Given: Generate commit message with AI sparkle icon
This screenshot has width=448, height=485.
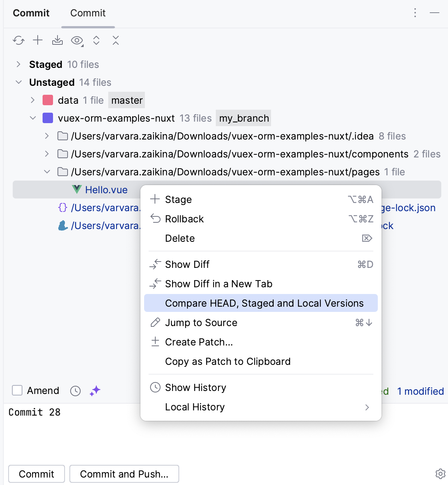Looking at the screenshot, I should coord(94,391).
